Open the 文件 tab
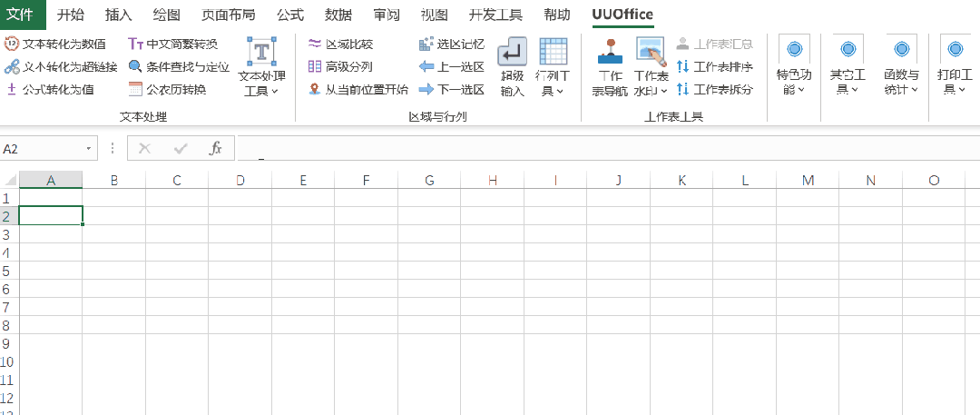 (23, 15)
